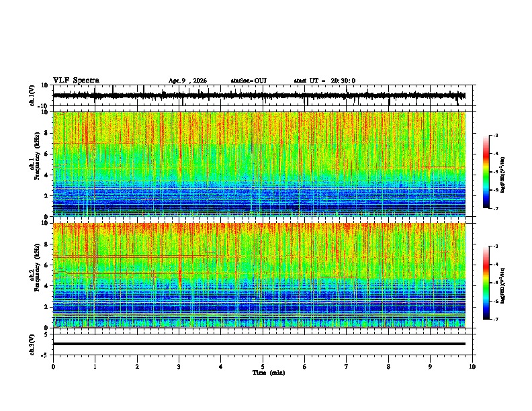Image resolution: width=532 pixels, height=411 pixels.
Task: Click the time axis tick label "5"
Action: 263,367
